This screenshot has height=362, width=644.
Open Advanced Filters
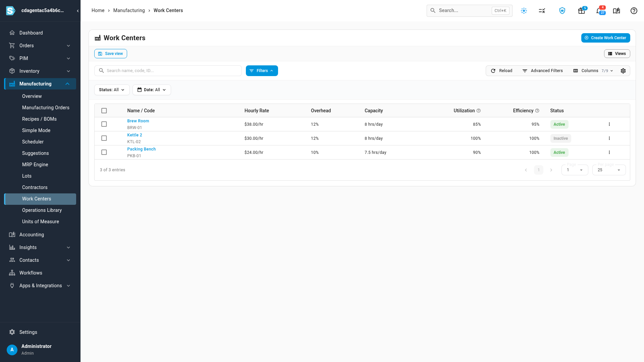click(542, 71)
